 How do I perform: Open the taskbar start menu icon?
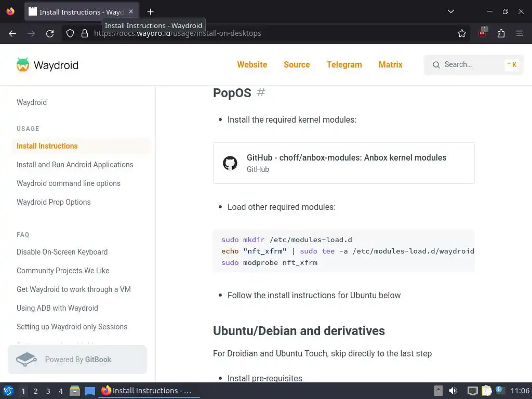[x=8, y=391]
